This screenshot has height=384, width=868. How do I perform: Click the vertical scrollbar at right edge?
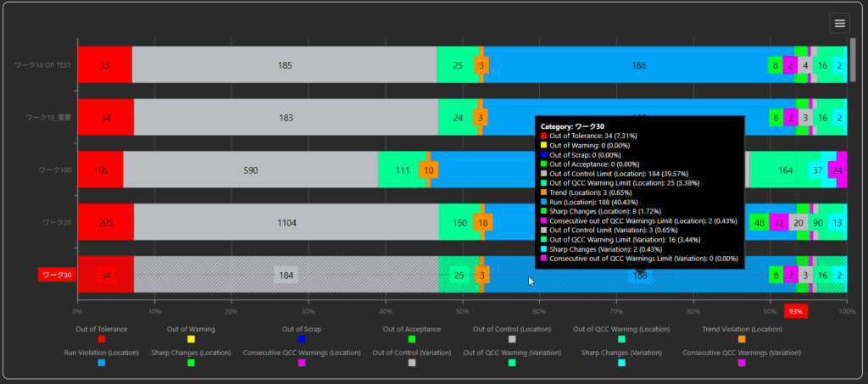853,61
